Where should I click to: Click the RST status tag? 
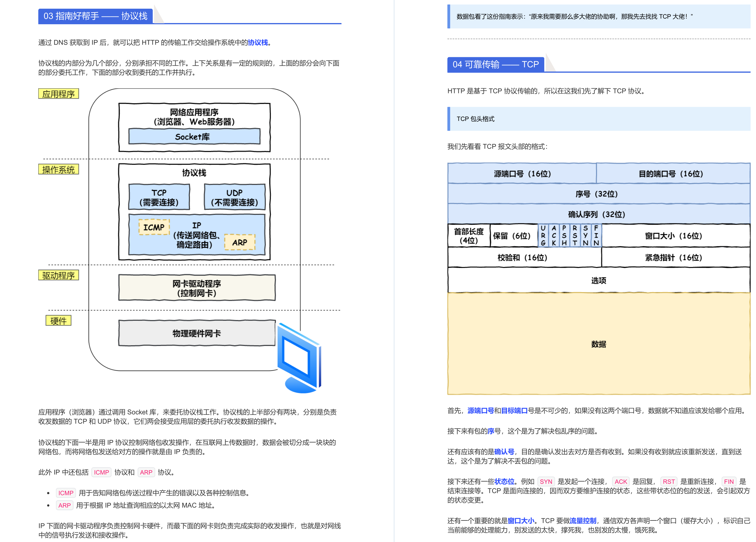[669, 482]
